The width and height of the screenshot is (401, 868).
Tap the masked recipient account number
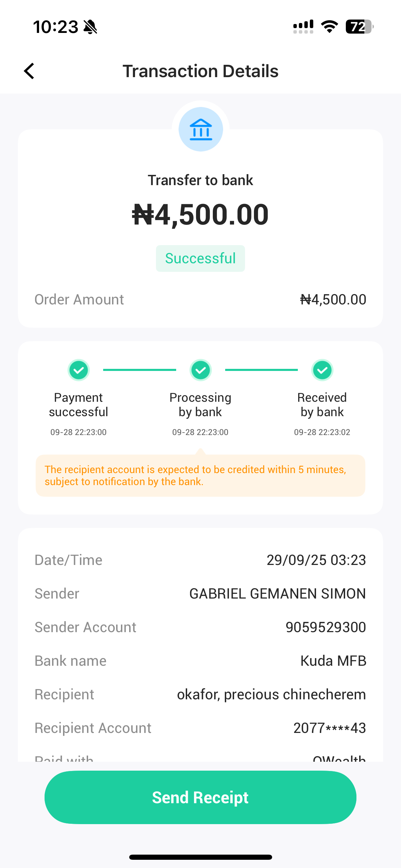point(330,728)
